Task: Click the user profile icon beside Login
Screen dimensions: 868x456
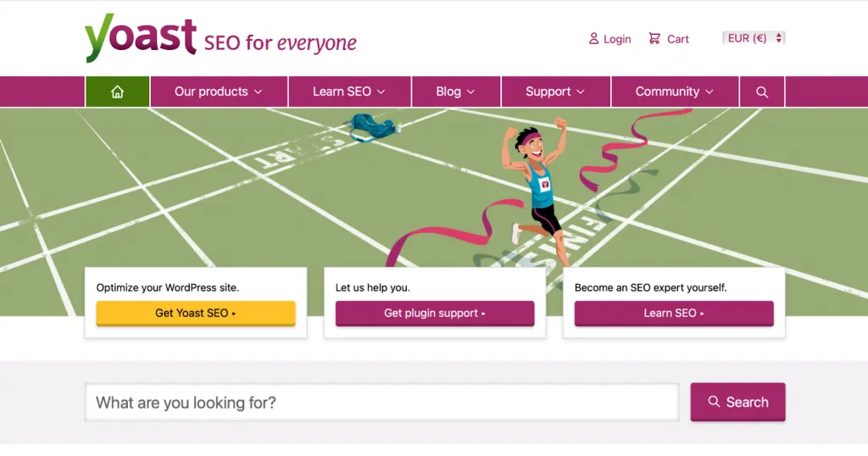Action: 593,39
